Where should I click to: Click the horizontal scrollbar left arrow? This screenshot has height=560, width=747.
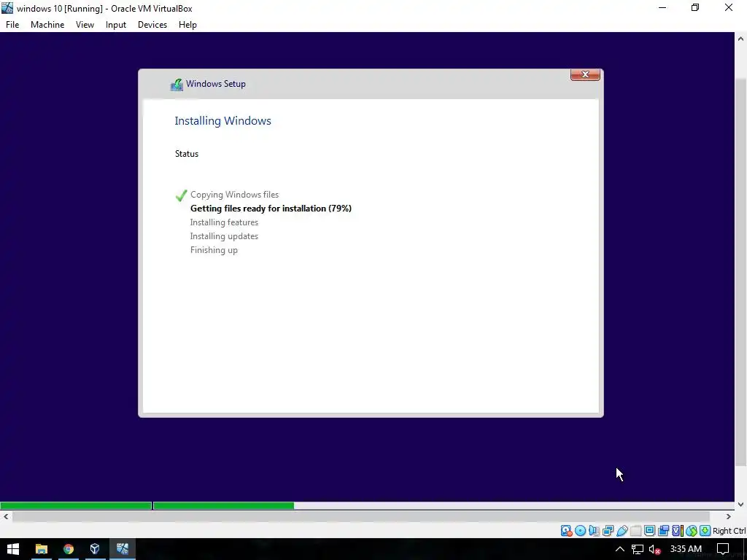point(6,517)
